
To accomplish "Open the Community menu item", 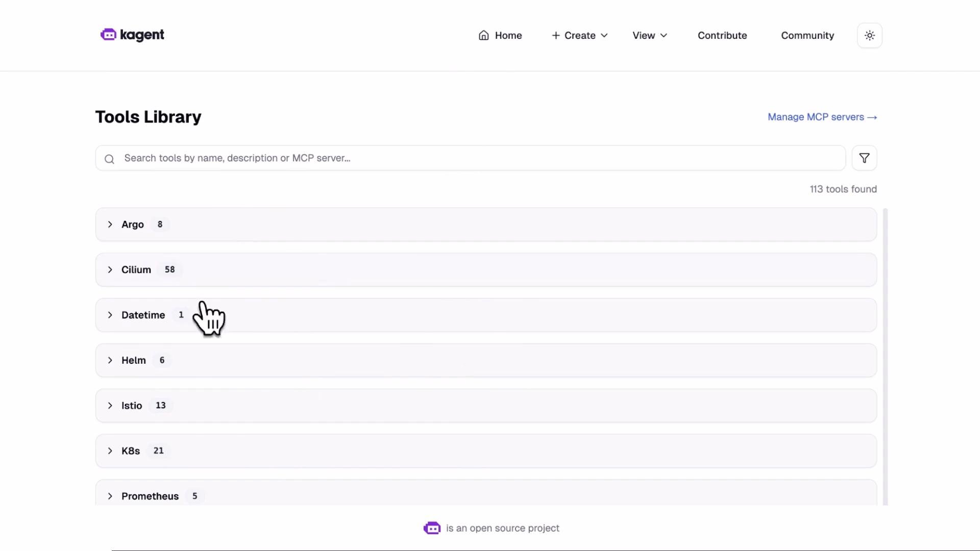I will click(807, 35).
